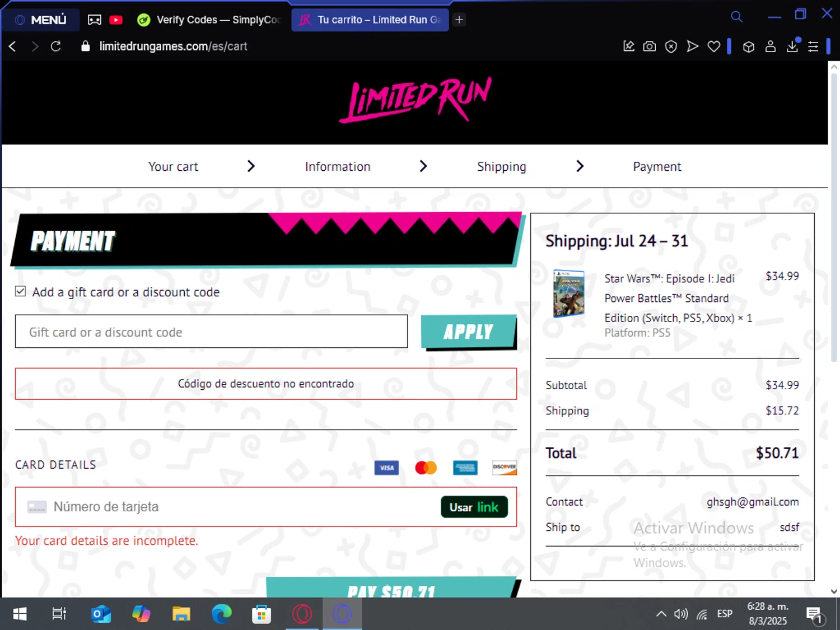
Task: Go to Shipping checkout step
Action: tap(502, 166)
